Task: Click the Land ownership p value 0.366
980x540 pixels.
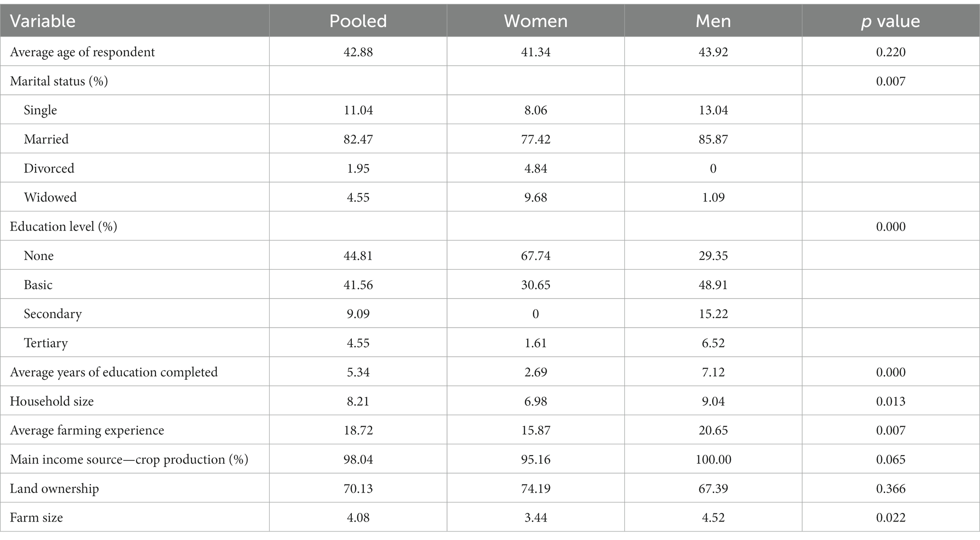Action: [x=890, y=489]
